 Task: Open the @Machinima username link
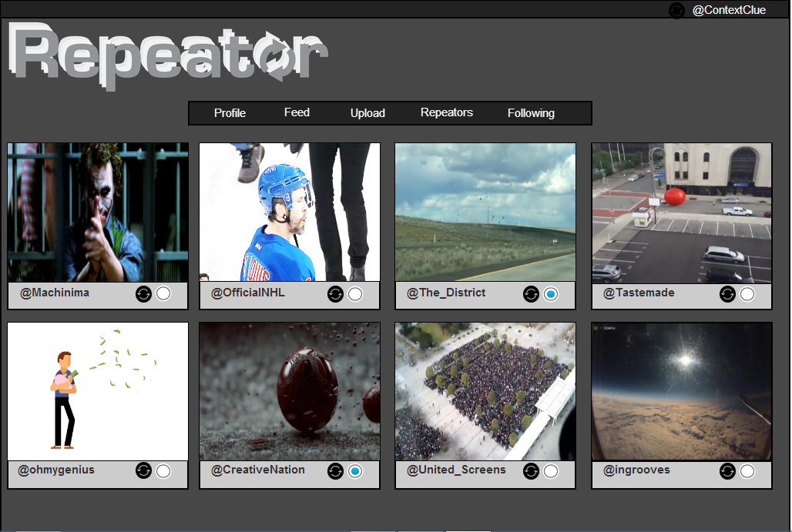[x=55, y=293]
